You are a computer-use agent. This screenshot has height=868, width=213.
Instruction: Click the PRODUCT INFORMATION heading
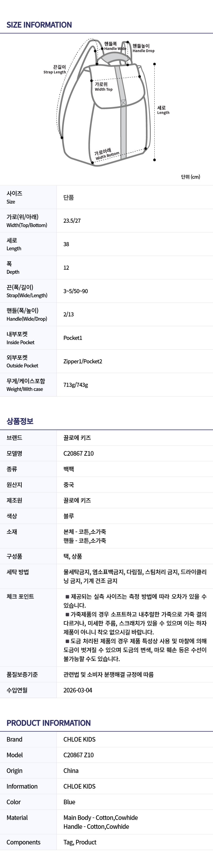(x=49, y=723)
